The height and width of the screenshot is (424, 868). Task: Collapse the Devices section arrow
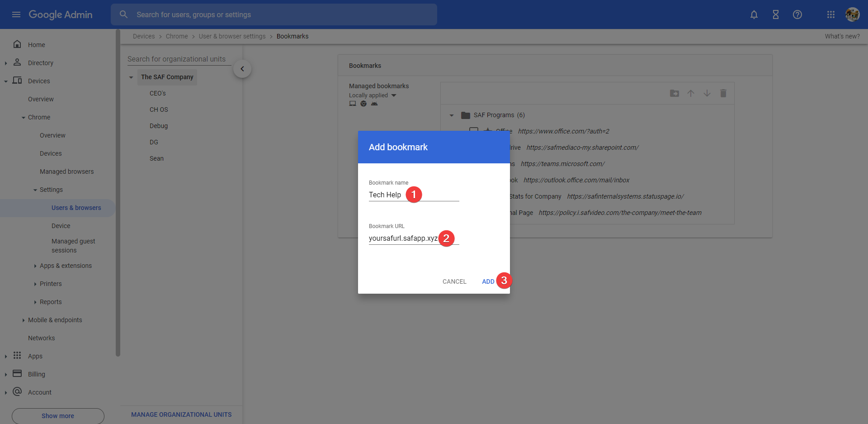click(x=6, y=81)
